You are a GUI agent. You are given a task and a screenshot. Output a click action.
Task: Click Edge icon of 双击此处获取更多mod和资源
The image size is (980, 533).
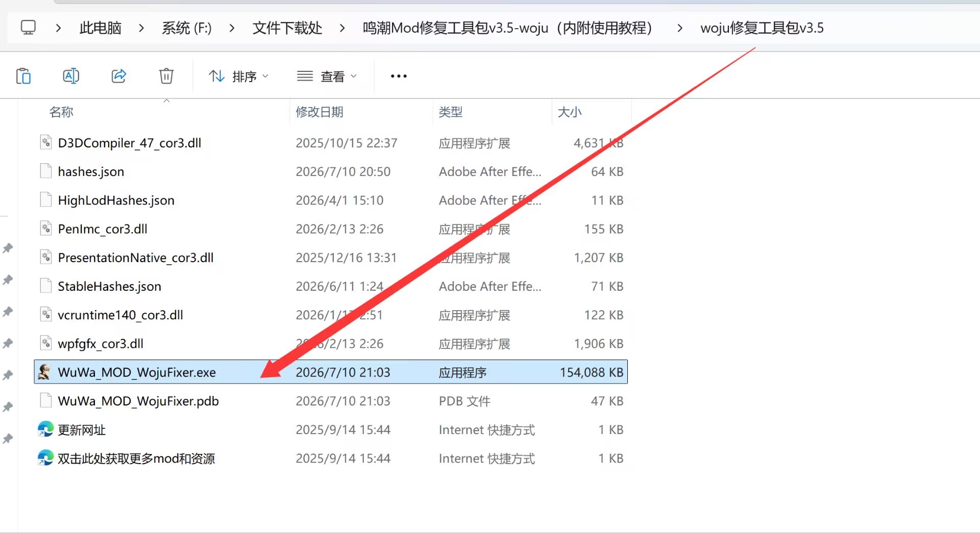45,458
